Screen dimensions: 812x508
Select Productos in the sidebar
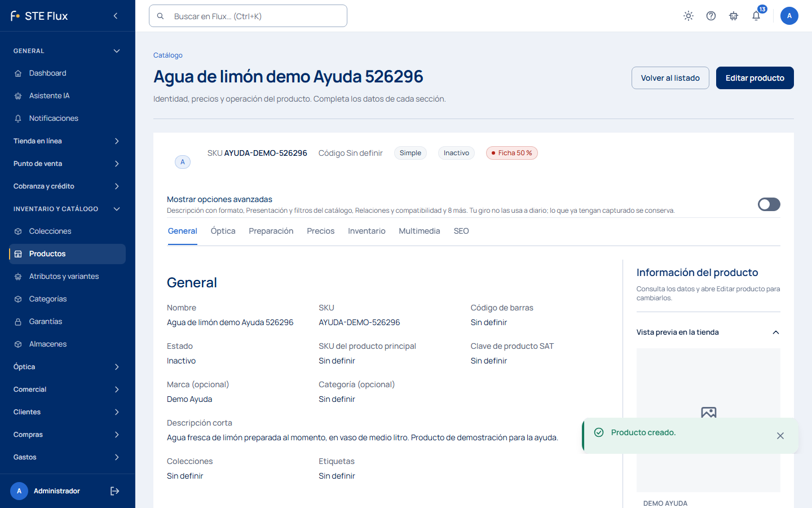coord(68,254)
